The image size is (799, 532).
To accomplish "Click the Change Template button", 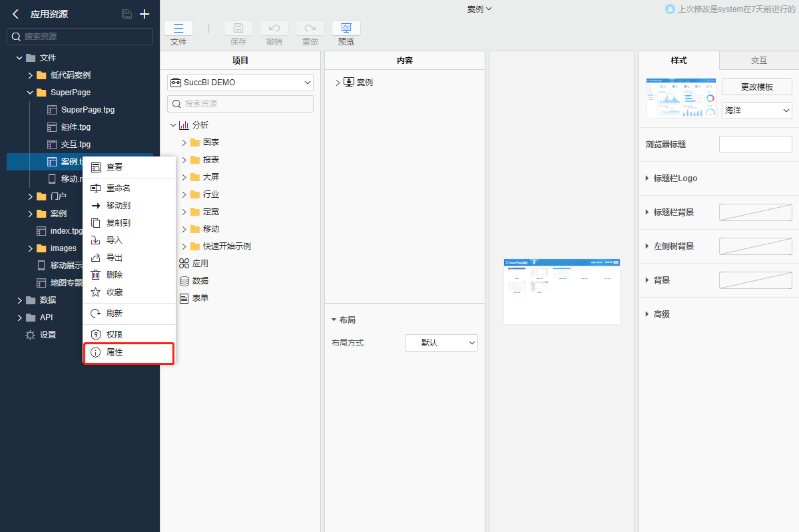I will (x=756, y=87).
